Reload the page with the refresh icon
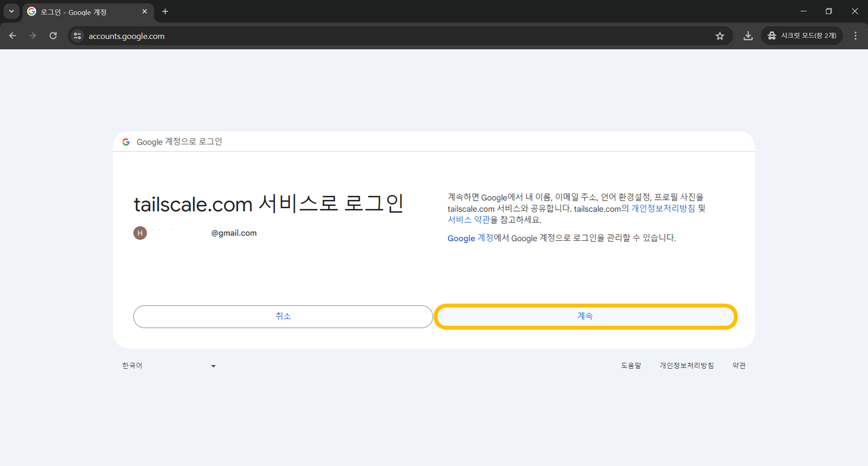Image resolution: width=868 pixels, height=466 pixels. pos(53,36)
